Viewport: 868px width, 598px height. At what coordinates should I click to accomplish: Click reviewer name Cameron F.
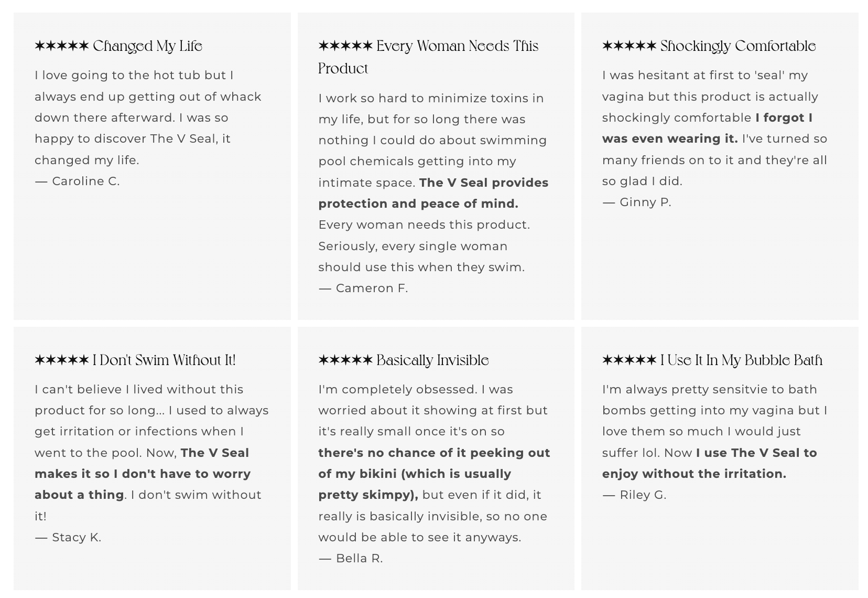[372, 289]
